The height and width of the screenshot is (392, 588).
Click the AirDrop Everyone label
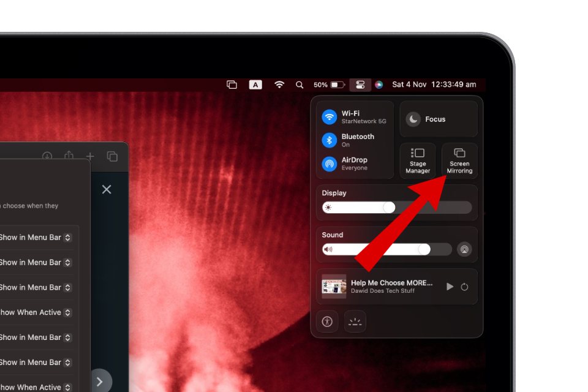coord(355,164)
